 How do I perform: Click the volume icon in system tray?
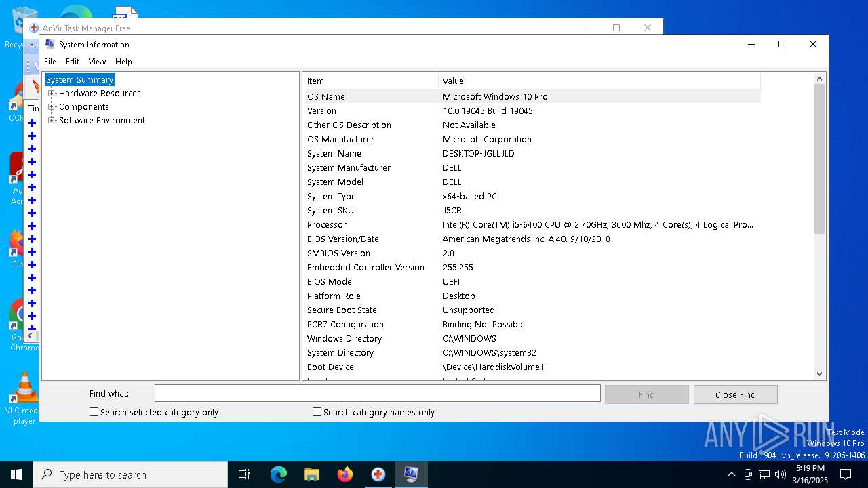pos(781,474)
